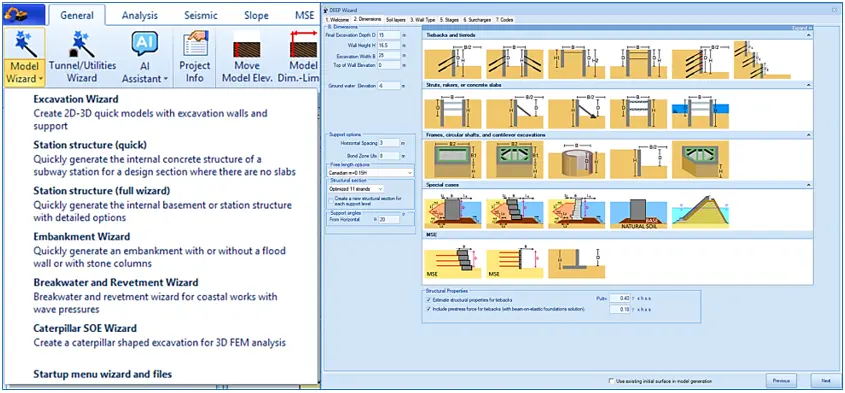Screen dimensions: 845x393
Task: Open the 3. Wall Type wizard tab
Action: click(x=422, y=19)
